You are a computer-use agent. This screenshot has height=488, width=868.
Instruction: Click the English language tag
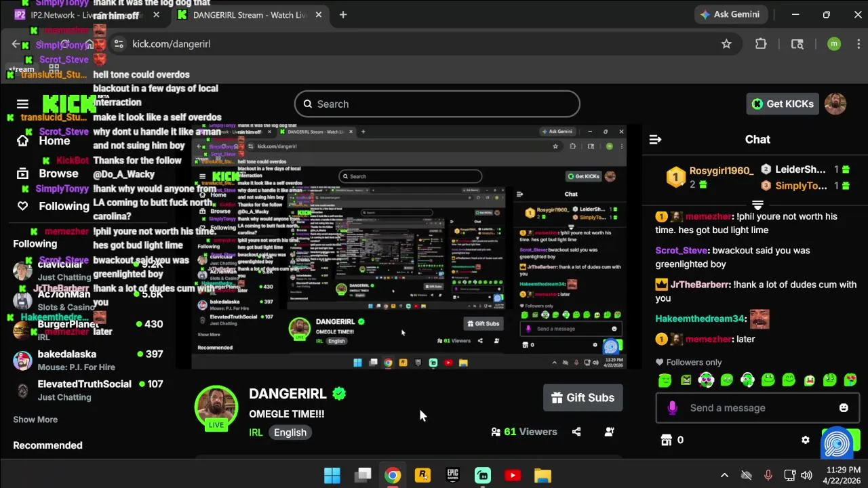pyautogui.click(x=290, y=432)
